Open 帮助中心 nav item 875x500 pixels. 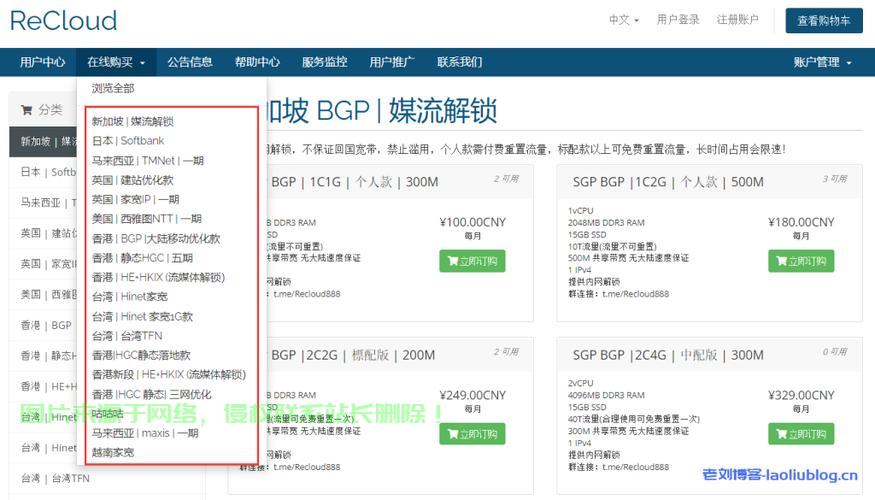coord(257,62)
